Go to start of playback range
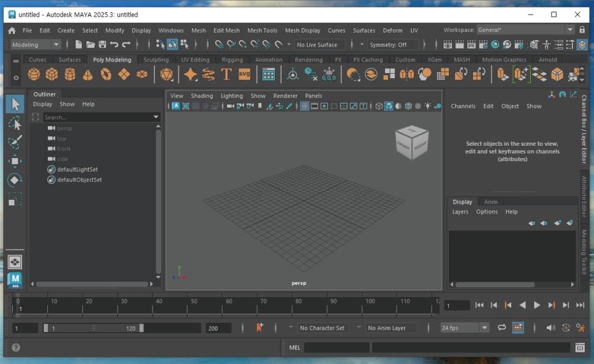This screenshot has width=594, height=364. 479,306
